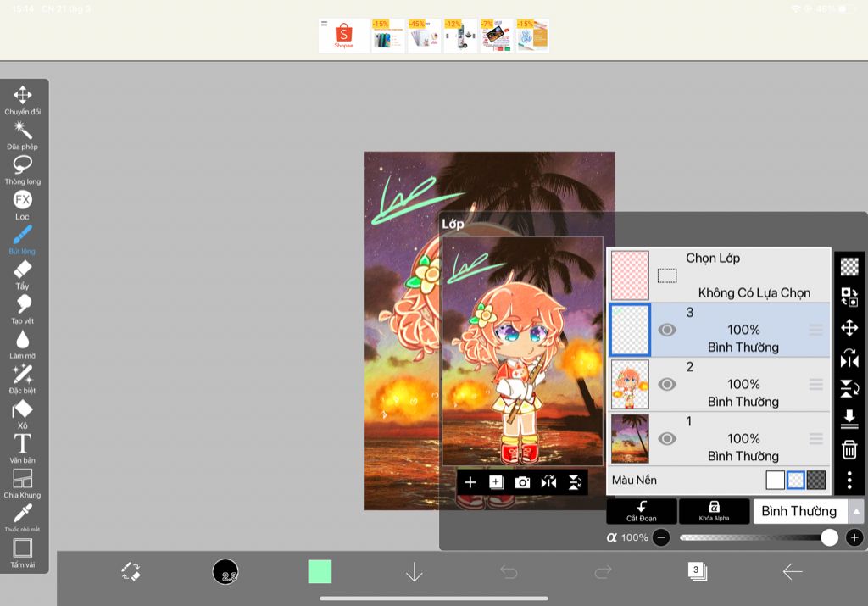The height and width of the screenshot is (606, 868).
Task: Increase layer opacity with plus button
Action: 854,537
